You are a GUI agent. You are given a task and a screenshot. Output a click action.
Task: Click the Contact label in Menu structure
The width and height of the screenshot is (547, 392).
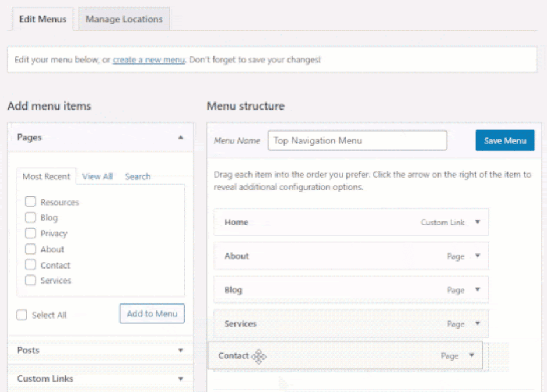tap(233, 356)
